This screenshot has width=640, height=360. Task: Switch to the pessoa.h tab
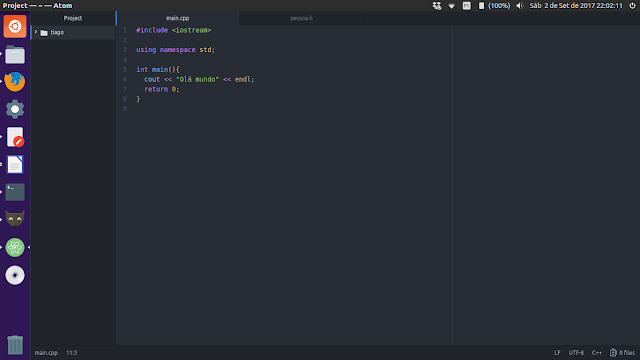[x=301, y=18]
